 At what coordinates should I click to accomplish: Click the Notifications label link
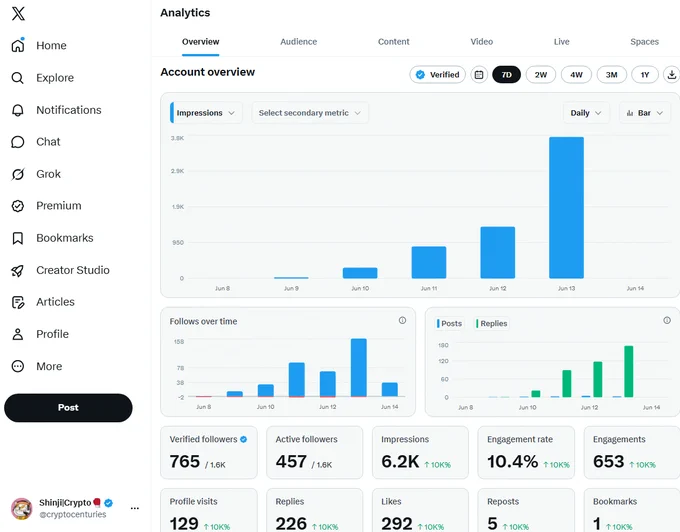(x=69, y=110)
